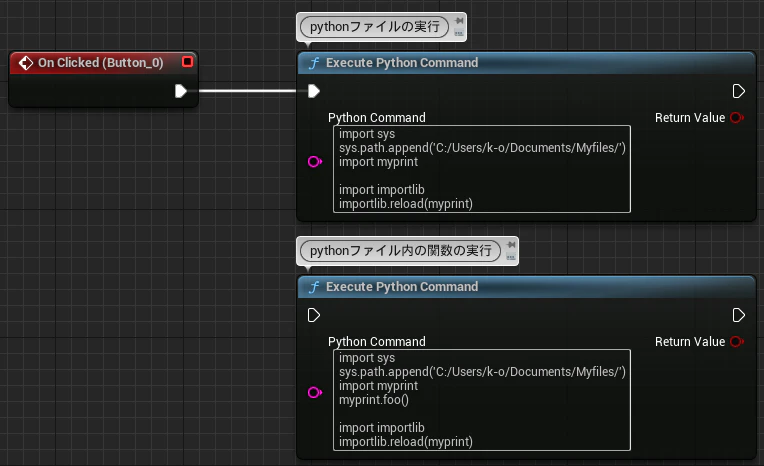Click the On Clicked event diamond icon
This screenshot has height=466, width=764.
(x=26, y=63)
